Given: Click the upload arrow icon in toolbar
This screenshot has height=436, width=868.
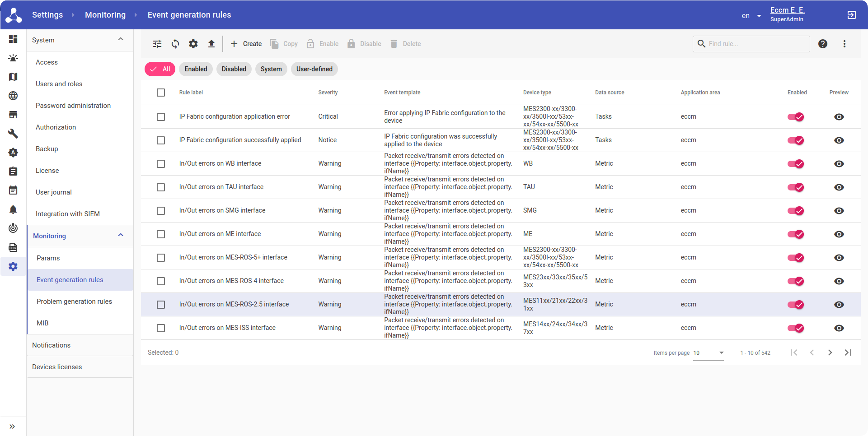Looking at the screenshot, I should click(211, 44).
